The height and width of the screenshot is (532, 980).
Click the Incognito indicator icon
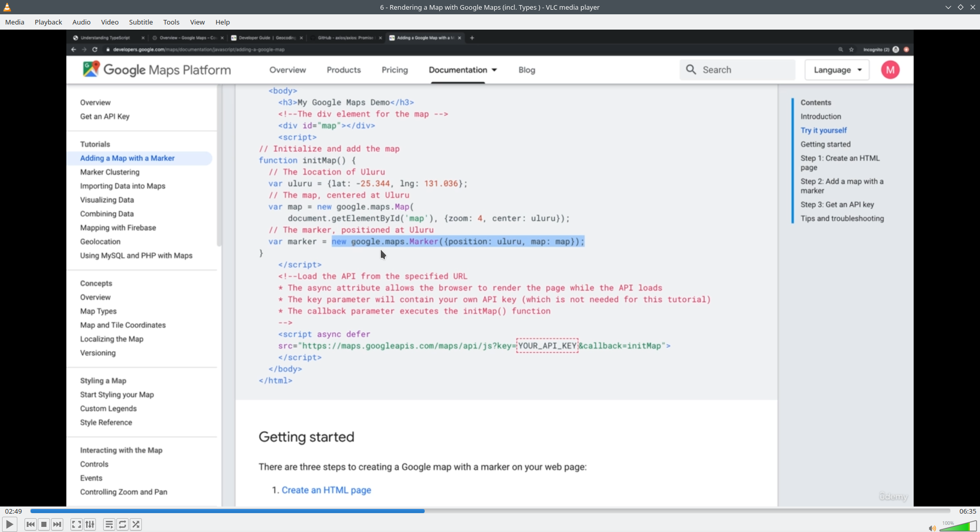tap(896, 50)
